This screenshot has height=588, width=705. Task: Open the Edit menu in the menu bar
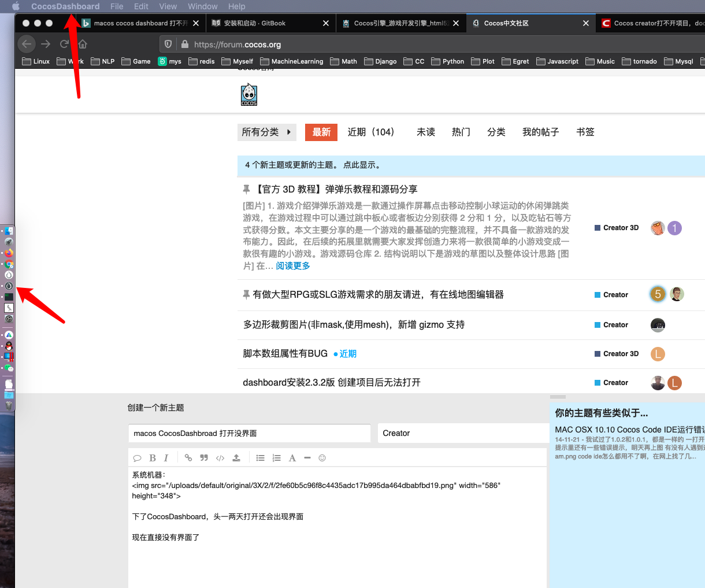click(x=141, y=6)
